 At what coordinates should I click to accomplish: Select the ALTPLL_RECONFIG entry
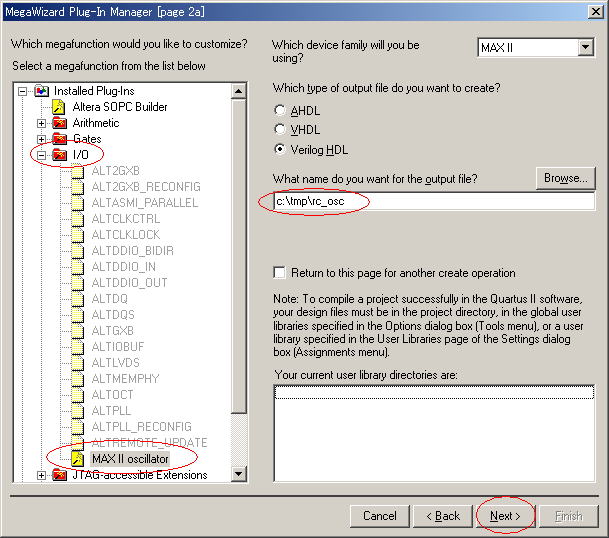(141, 427)
